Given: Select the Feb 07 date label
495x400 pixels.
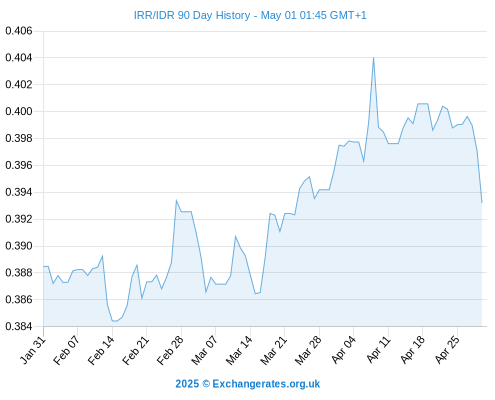Looking at the screenshot, I should pos(67,350).
